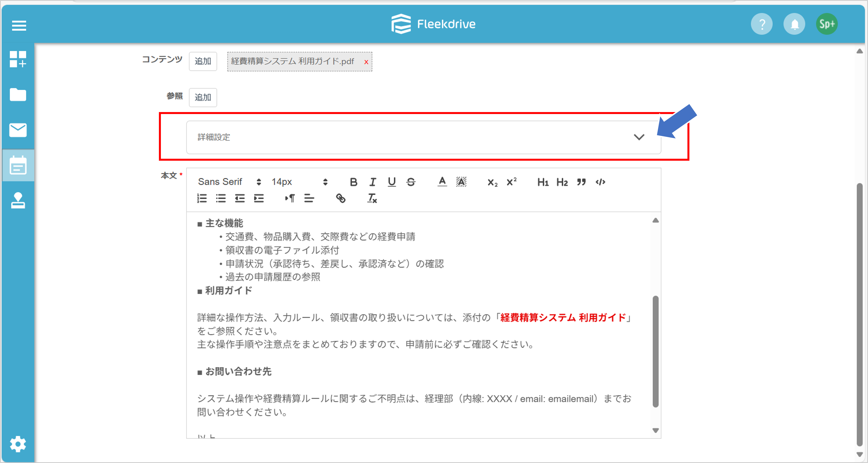
Task: Open the text alignment dropdown
Action: coord(309,198)
